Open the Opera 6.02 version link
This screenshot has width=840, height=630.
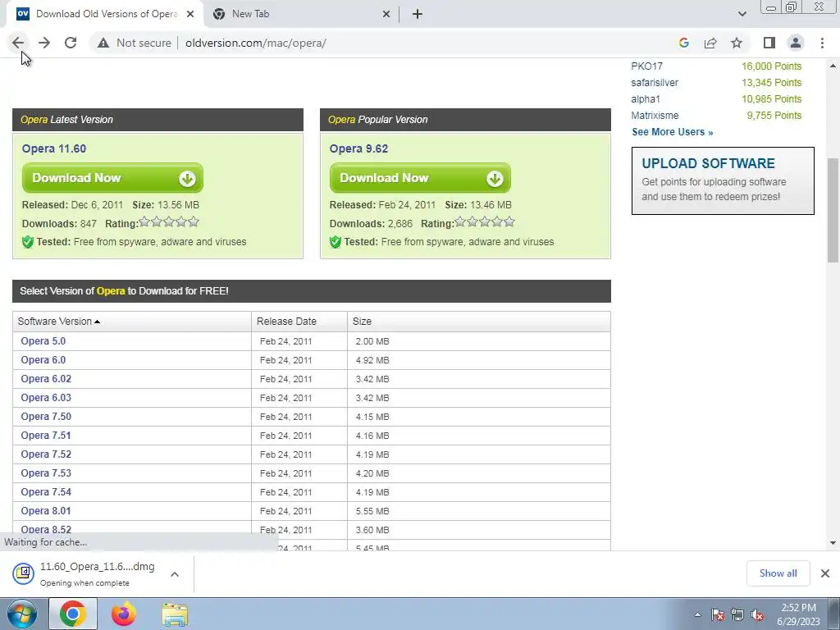[x=46, y=379]
